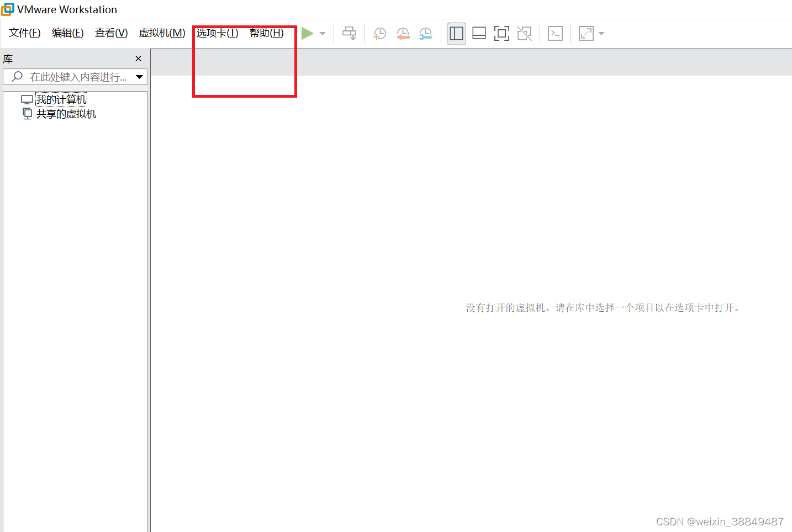Open the 虚拟机(M) menu
This screenshot has height=532, width=792.
pos(162,33)
